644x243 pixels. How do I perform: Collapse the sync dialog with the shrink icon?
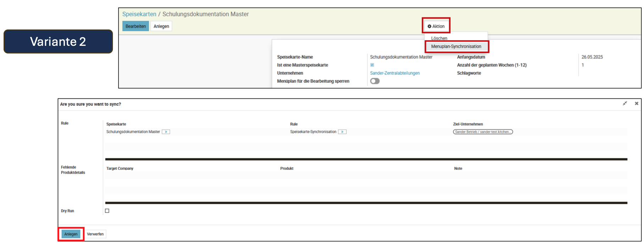(x=625, y=103)
